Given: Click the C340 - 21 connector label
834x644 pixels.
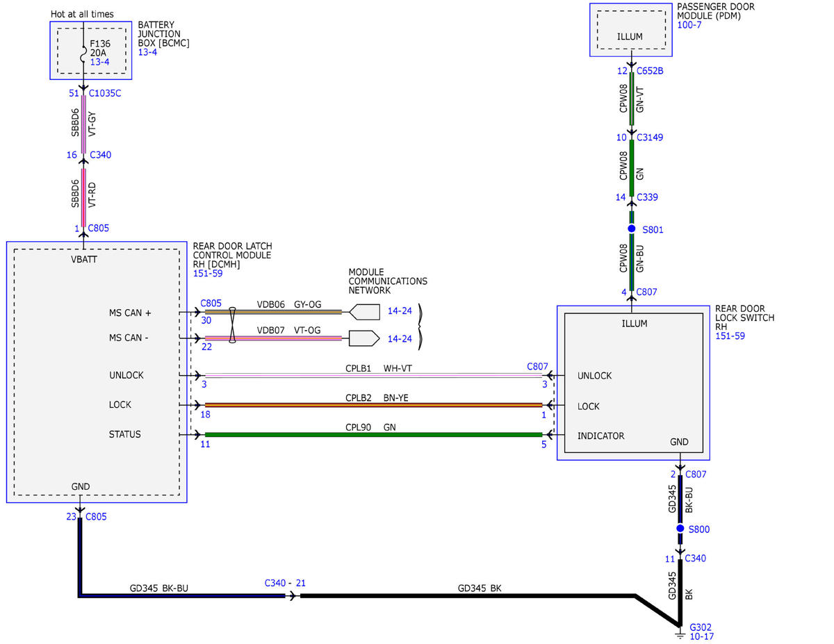Looking at the screenshot, I should click(285, 583).
